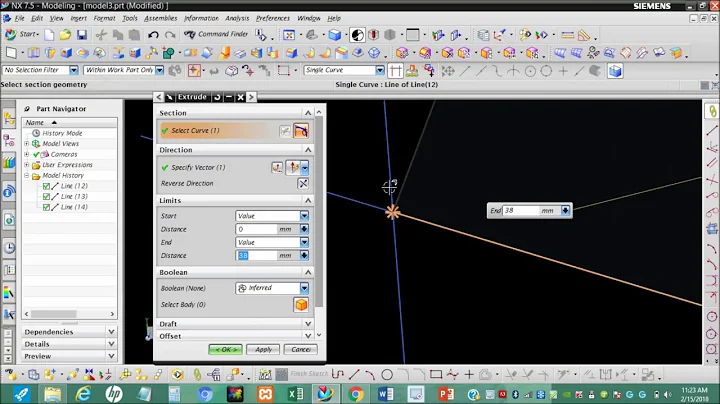Collapse the Direction section
Screen dimensions: 720x404
308,150
